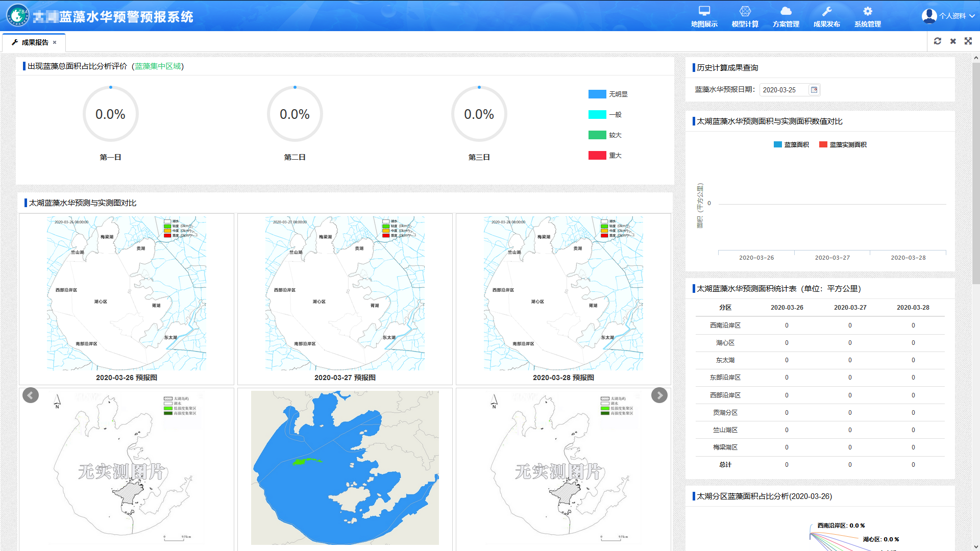
Task: Select the 成果报告 tab
Action: (34, 42)
